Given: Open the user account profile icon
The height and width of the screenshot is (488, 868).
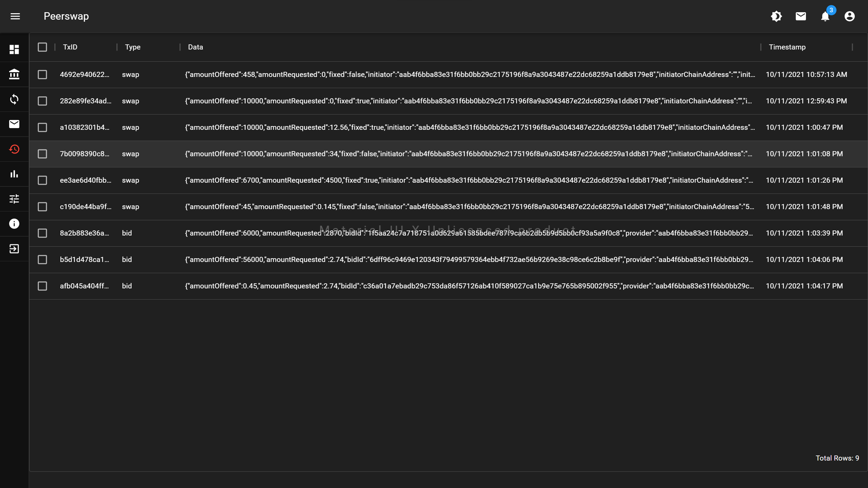Looking at the screenshot, I should [x=849, y=16].
